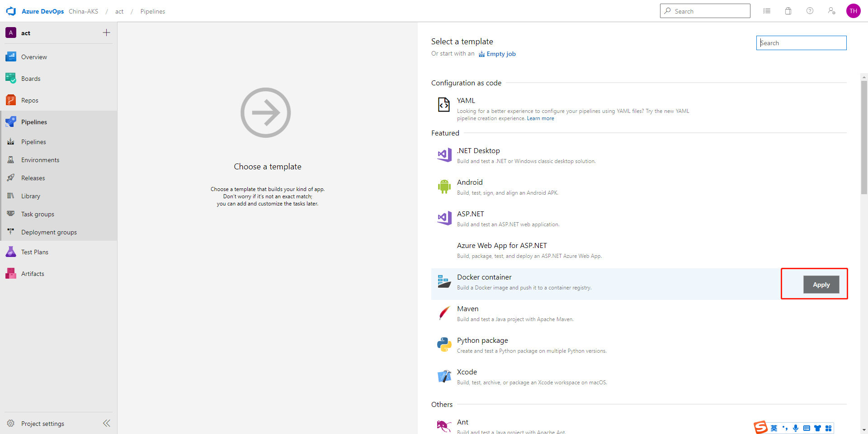Open the Repos menu item

click(x=59, y=100)
